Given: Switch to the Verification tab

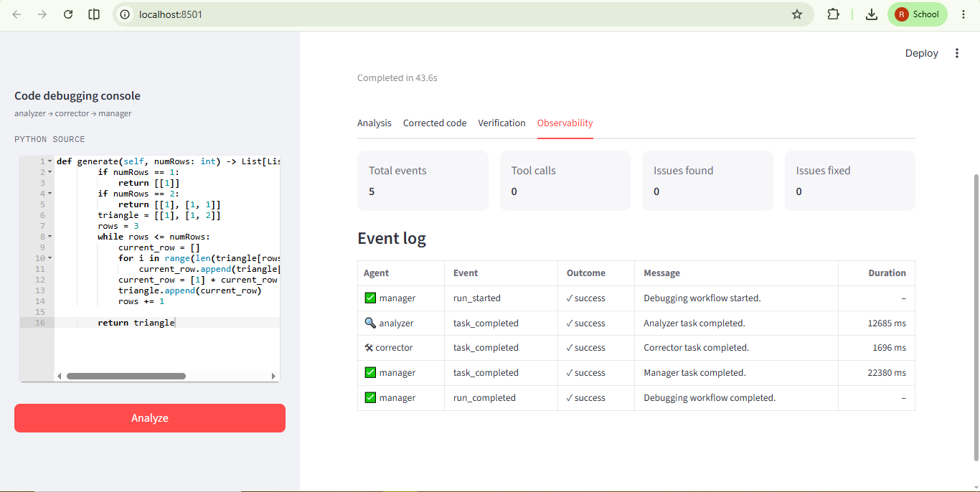Looking at the screenshot, I should point(501,123).
